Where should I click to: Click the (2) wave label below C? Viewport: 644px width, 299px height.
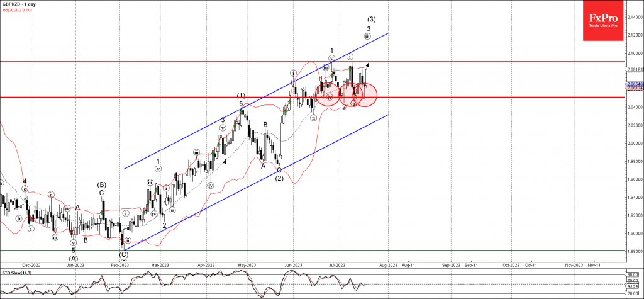point(279,178)
